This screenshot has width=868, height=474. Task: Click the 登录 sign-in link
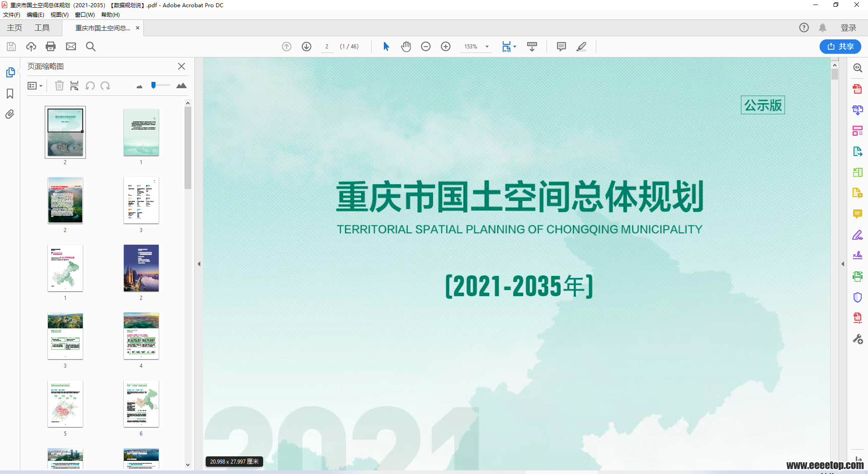click(x=849, y=28)
